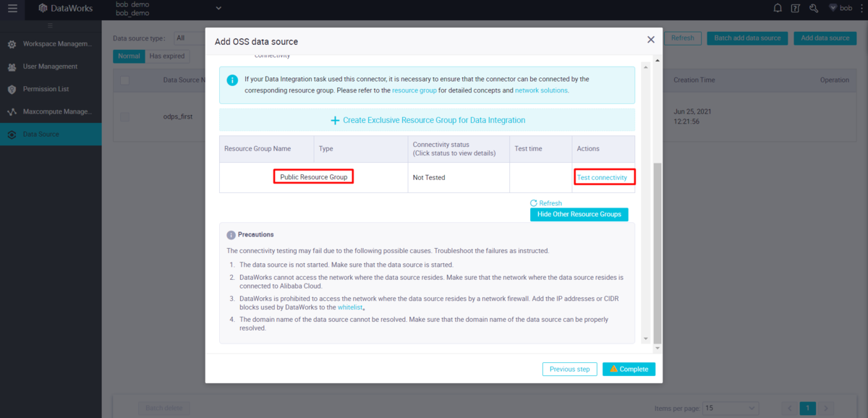Click the scrollbar up arrow in dialog
This screenshot has height=418, width=868.
click(657, 61)
